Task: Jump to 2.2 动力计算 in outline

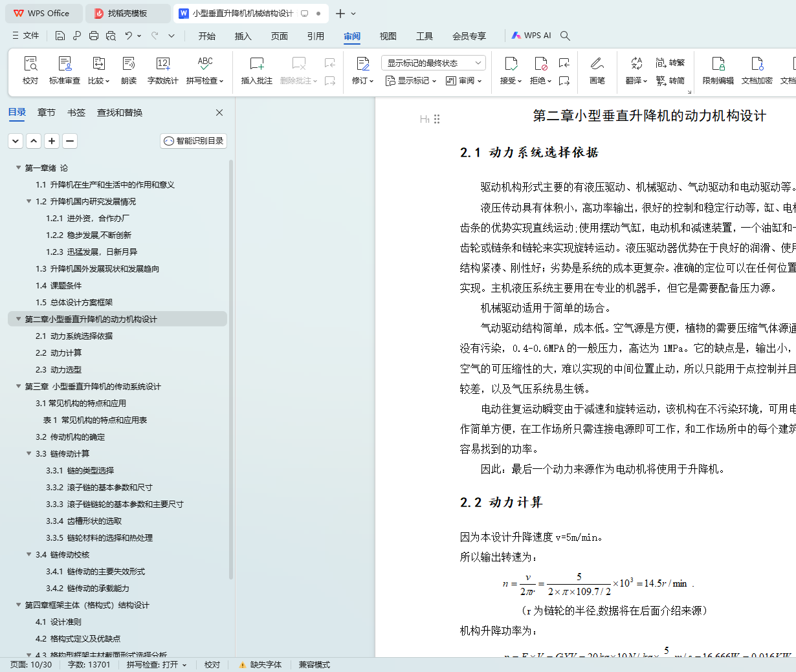Action: (x=58, y=352)
